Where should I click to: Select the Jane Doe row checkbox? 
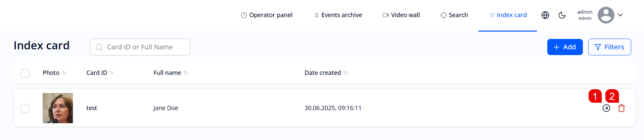[25, 108]
